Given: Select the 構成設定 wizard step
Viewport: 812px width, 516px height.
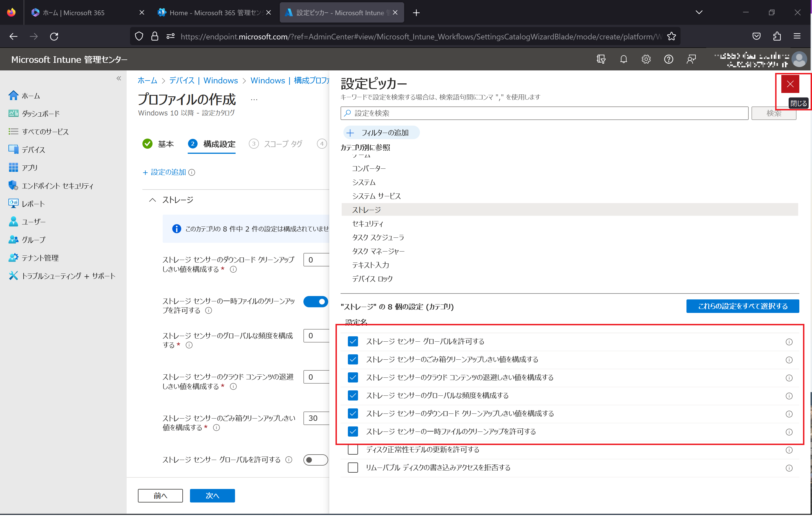Looking at the screenshot, I should click(211, 144).
